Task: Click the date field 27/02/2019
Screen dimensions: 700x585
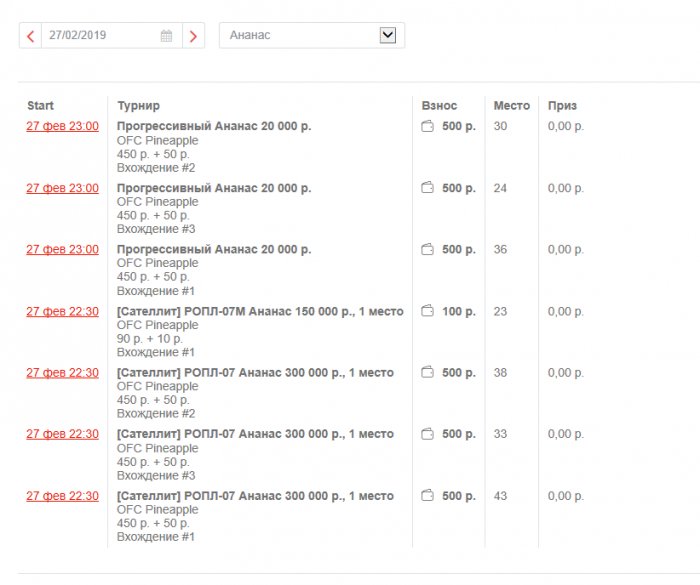Action: coord(98,36)
